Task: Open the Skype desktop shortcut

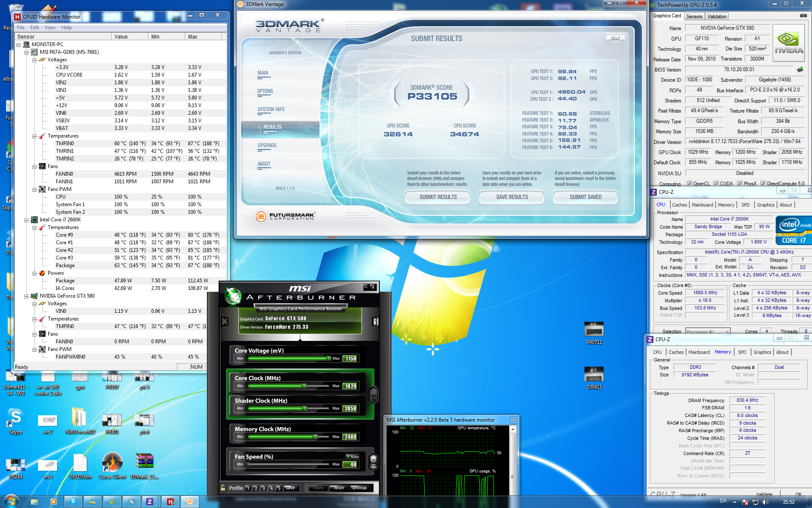Action: click(x=16, y=421)
